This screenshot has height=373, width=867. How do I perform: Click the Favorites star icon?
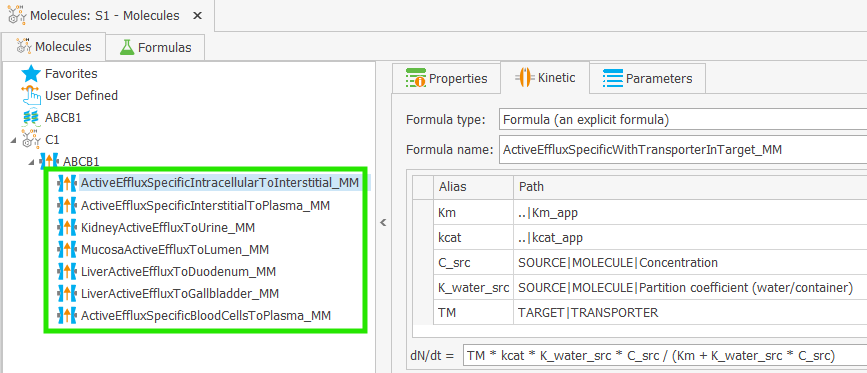[x=31, y=73]
